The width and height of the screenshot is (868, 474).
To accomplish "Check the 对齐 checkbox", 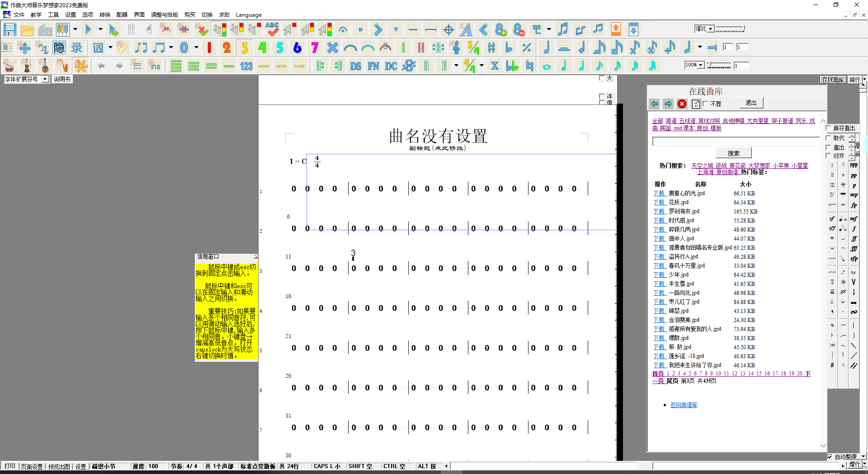I will point(829,156).
